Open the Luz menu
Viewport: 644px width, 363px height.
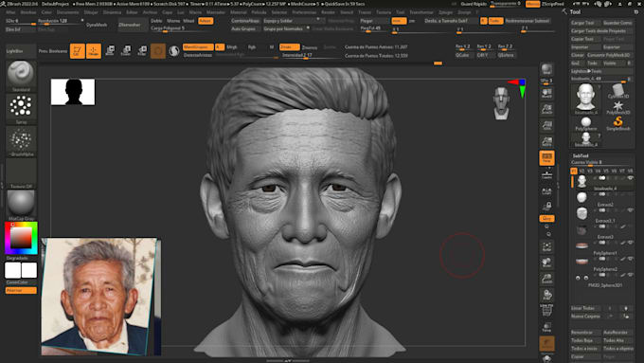[181, 12]
